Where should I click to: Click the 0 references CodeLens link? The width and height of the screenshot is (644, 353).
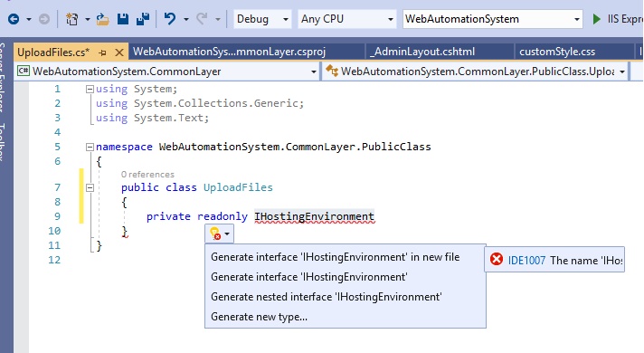(x=147, y=175)
